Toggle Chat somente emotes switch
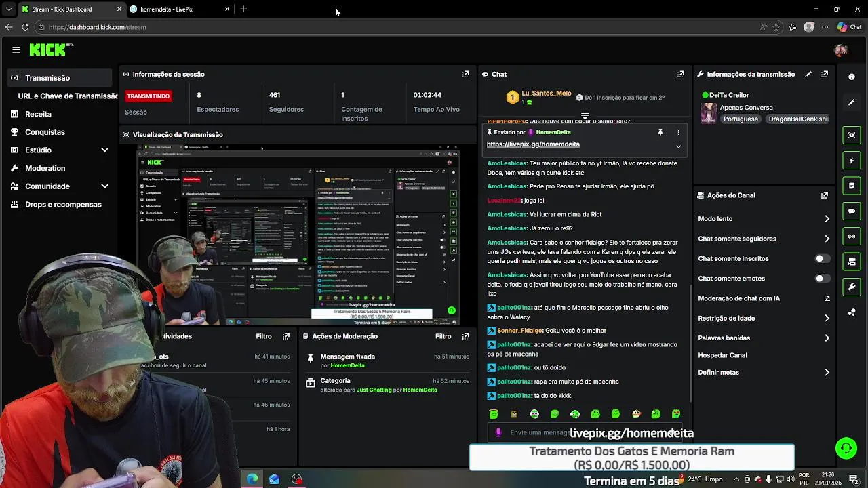868x488 pixels. point(822,279)
